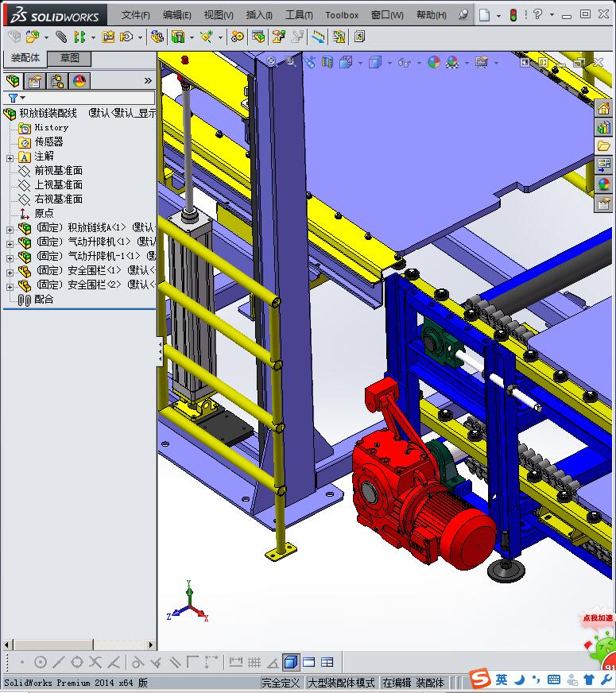The image size is (616, 693).
Task: Click the Reference Geometry icon
Action: (207, 37)
